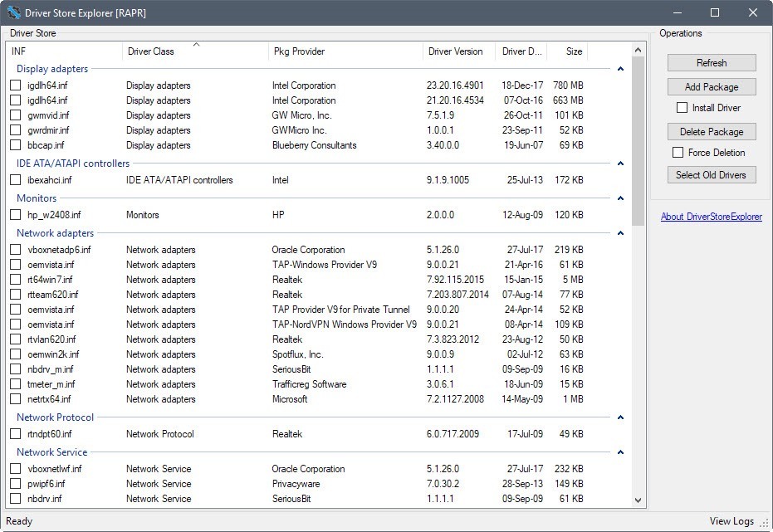Viewport: 773px width, 532px height.
Task: Collapse the Display adapters group
Action: point(620,70)
